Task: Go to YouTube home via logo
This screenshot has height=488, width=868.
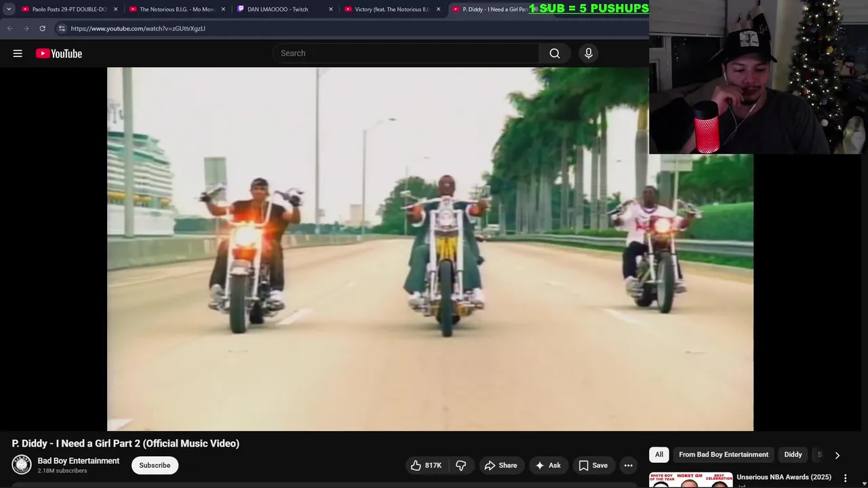Action: (x=59, y=54)
